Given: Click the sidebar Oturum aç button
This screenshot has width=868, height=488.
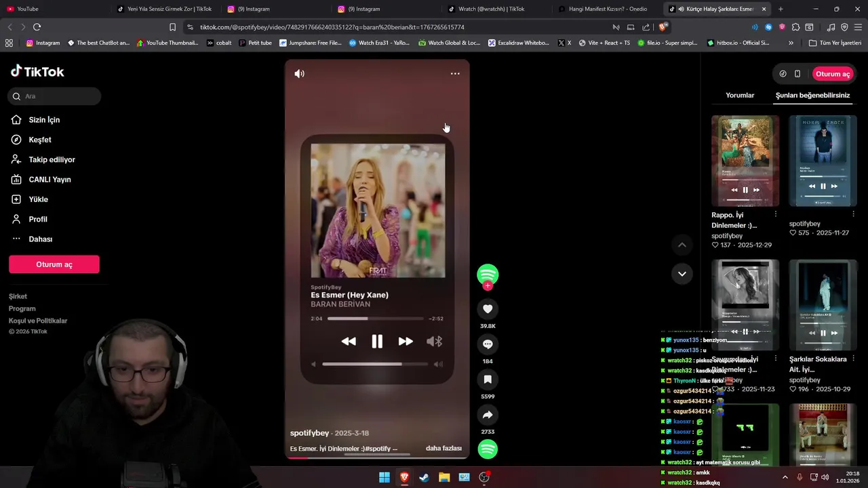Looking at the screenshot, I should [x=54, y=264].
